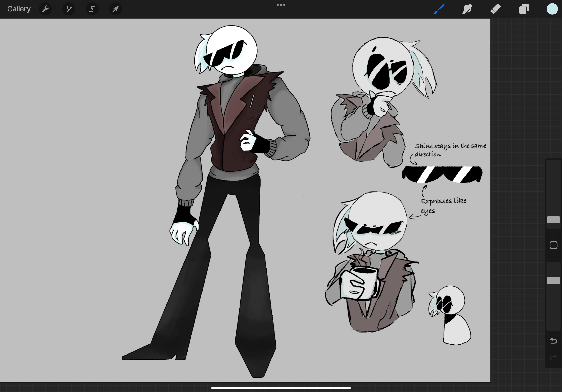The image size is (562, 392).
Task: Select the Eraser tool
Action: (x=495, y=9)
